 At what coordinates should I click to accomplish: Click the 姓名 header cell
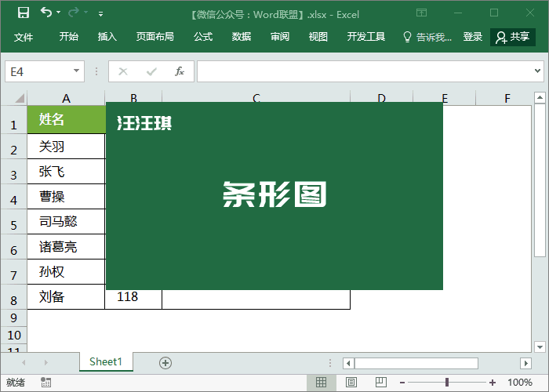pyautogui.click(x=66, y=119)
